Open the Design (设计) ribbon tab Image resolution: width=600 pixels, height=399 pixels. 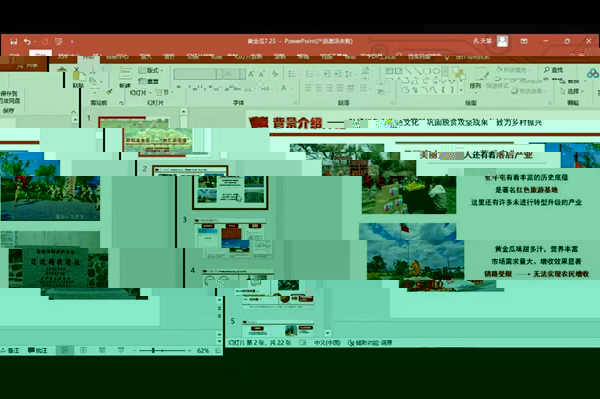169,57
